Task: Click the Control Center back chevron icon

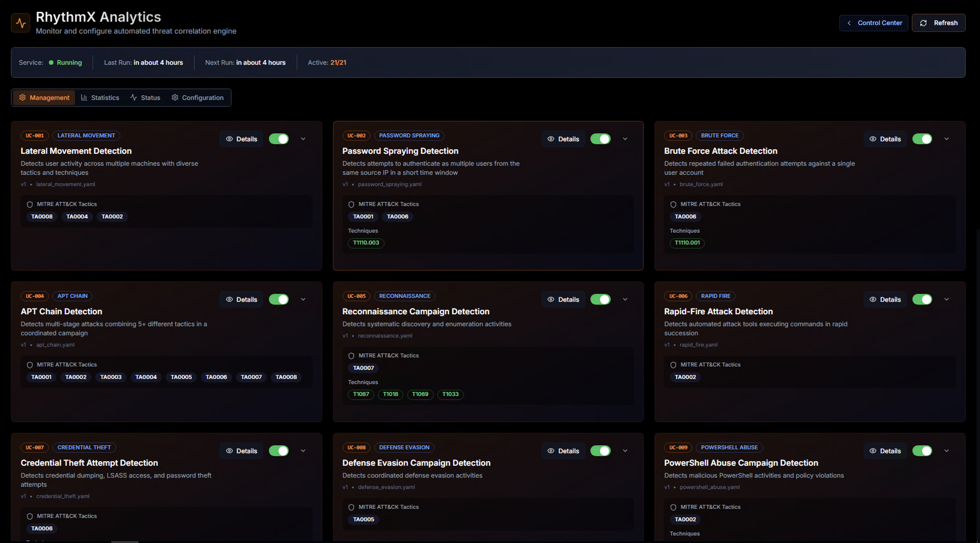Action: tap(849, 23)
